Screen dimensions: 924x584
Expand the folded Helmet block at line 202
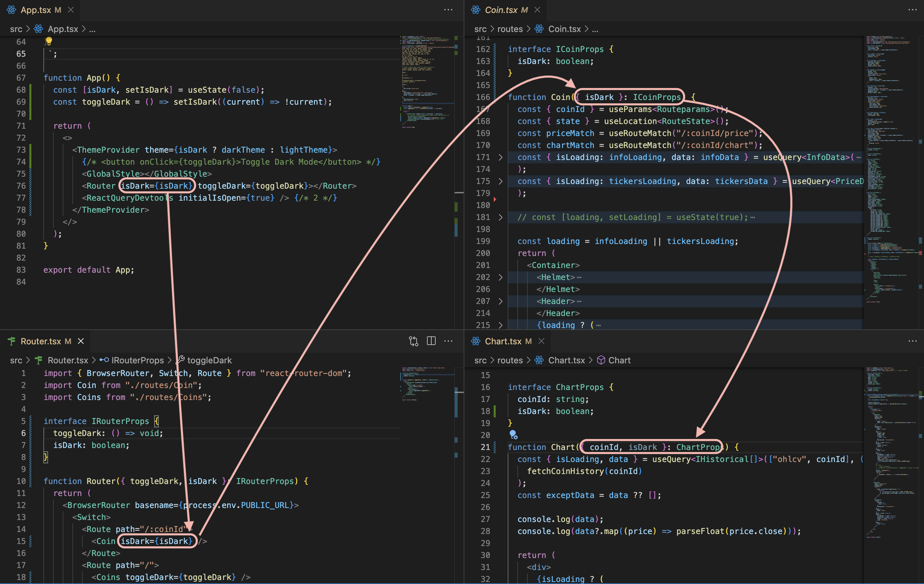coord(500,277)
